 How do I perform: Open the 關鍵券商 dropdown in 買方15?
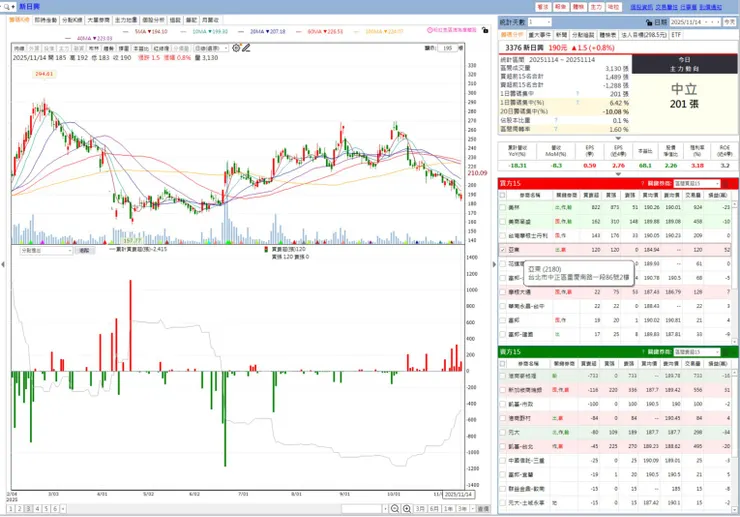point(697,183)
